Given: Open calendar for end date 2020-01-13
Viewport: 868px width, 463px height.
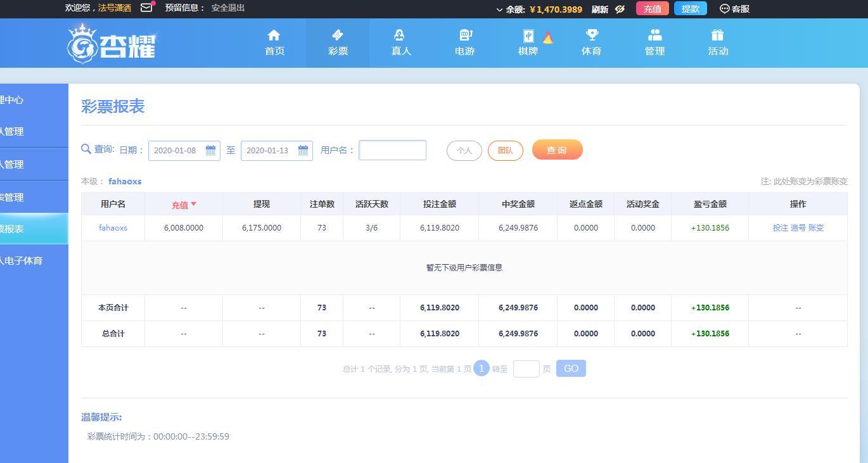Looking at the screenshot, I should [303, 150].
